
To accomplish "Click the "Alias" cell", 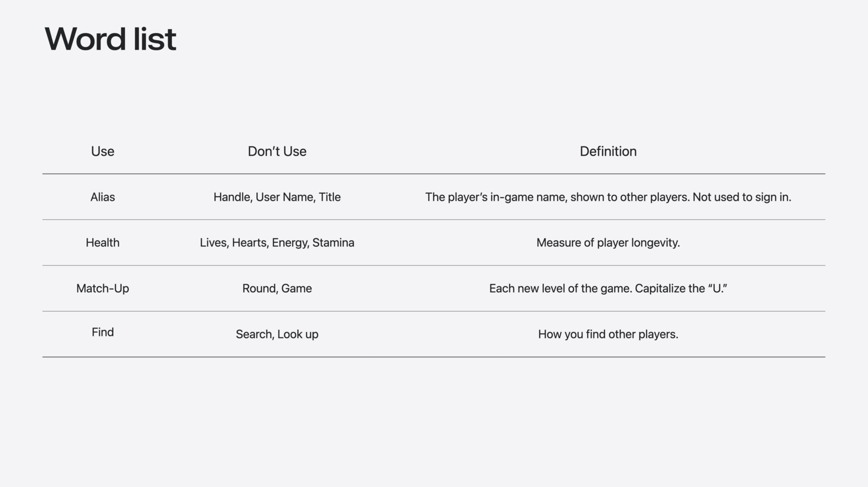I will [102, 197].
